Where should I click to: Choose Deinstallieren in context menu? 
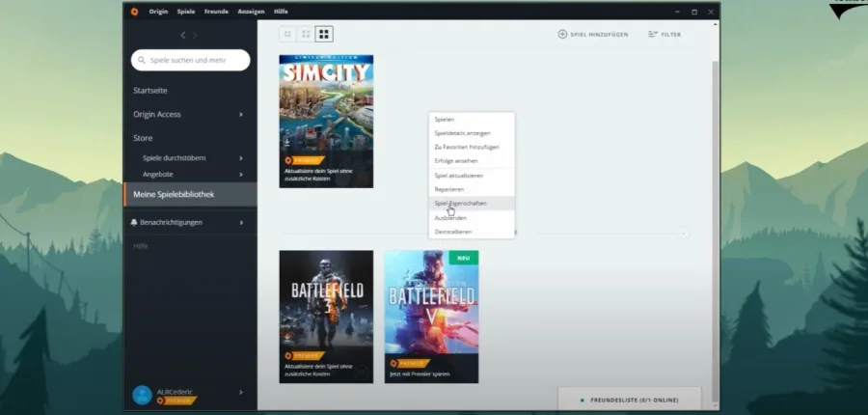(472, 232)
